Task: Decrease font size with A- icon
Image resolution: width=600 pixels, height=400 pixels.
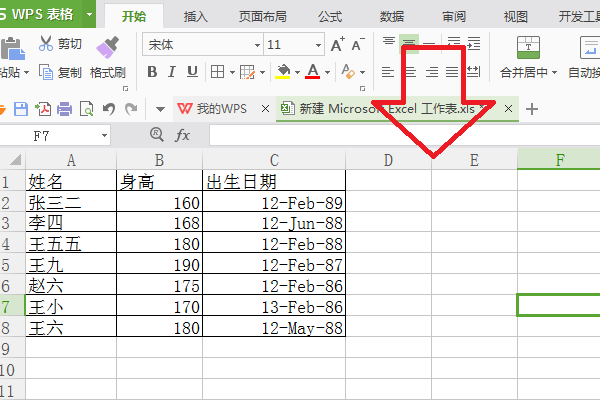Action: pos(358,44)
